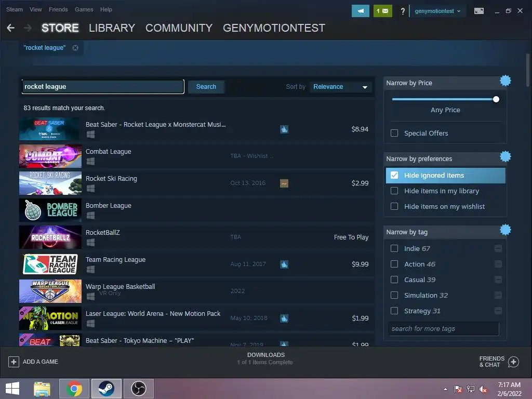
Task: Open the Games menu
Action: [x=84, y=9]
